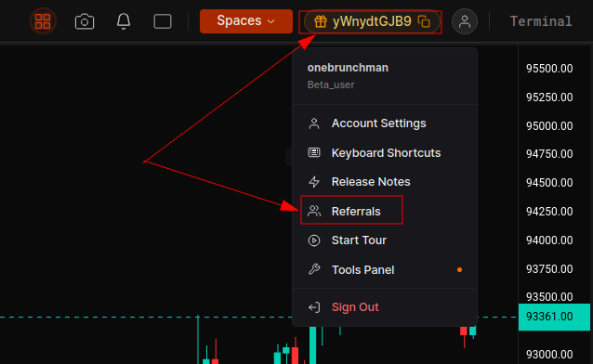Screen dimensions: 593x364
Task: Click the keyboard icon beside Keyboard Shortcuts
Action: tap(314, 152)
